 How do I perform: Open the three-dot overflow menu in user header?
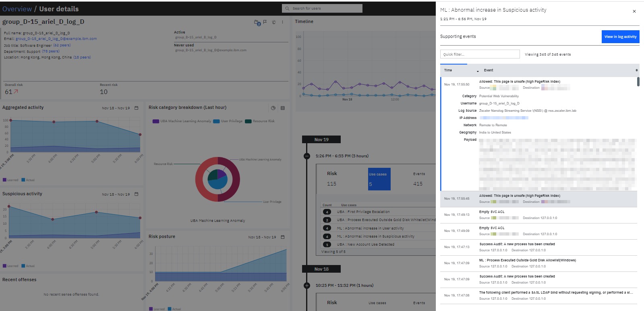pos(282,22)
